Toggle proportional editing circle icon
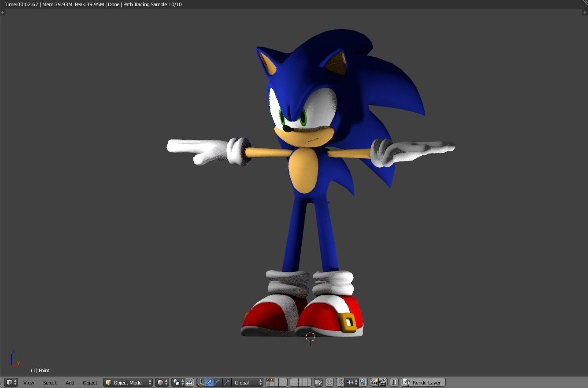This screenshot has width=588, height=388. (x=329, y=382)
